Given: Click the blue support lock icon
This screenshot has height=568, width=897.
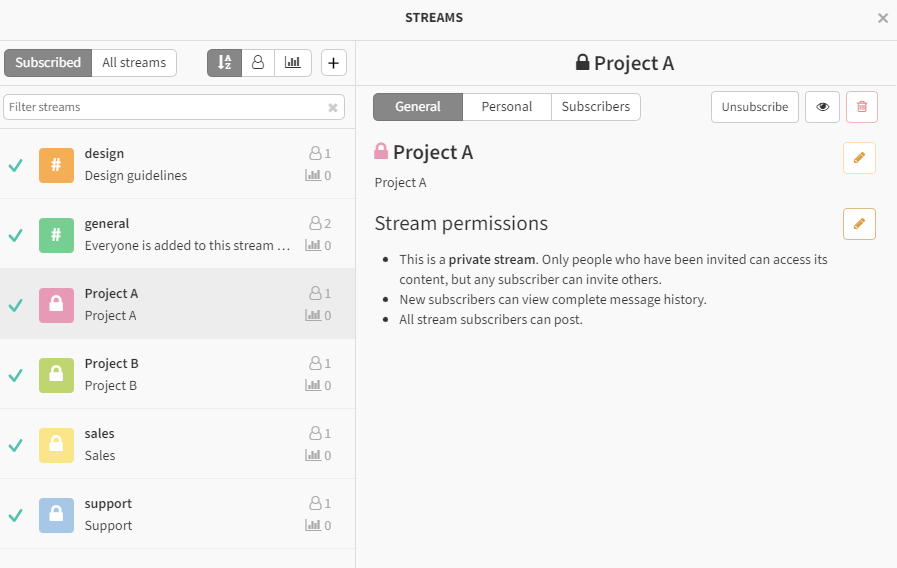Looking at the screenshot, I should click(56, 515).
